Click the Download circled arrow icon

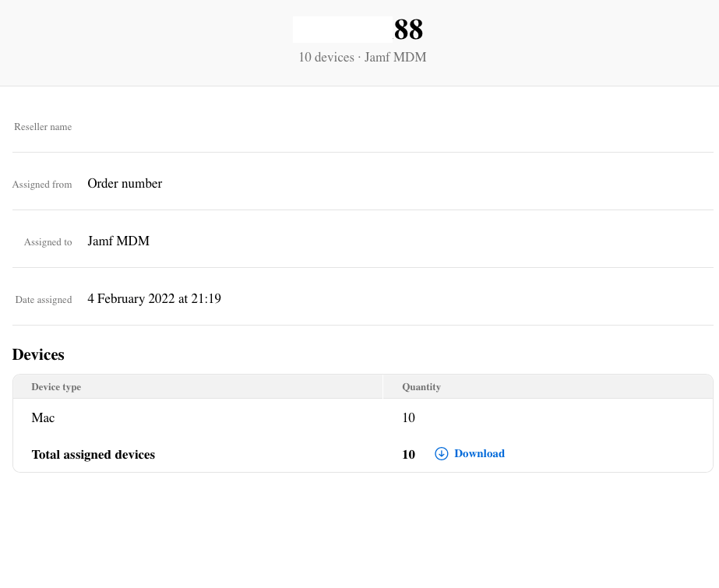tap(441, 454)
